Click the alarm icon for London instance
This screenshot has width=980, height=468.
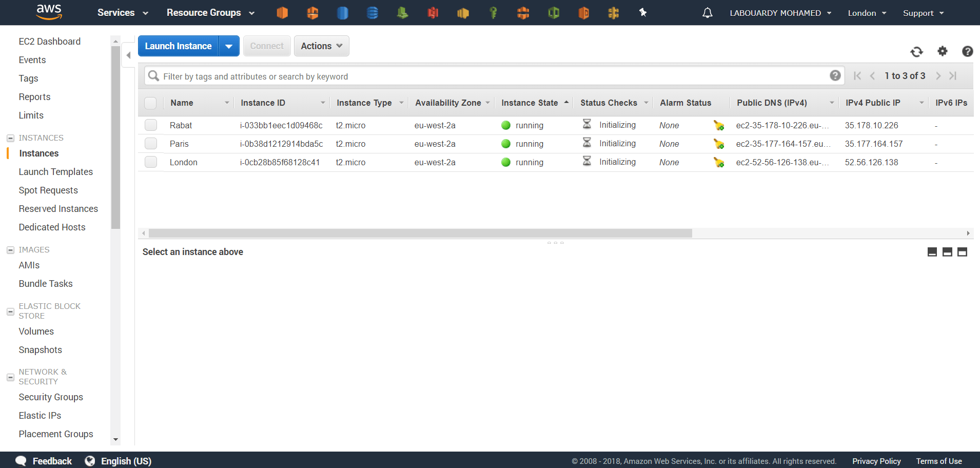pos(719,162)
